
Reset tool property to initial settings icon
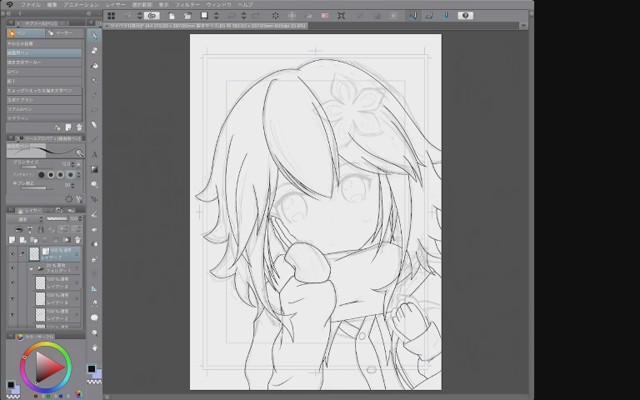pos(69,199)
